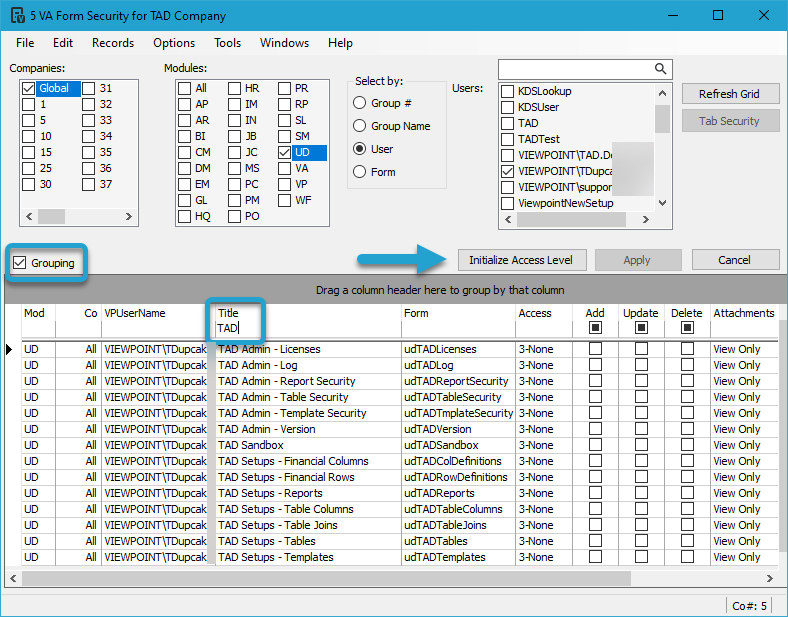Uncheck the UD module checkbox
The image size is (788, 617).
284,152
